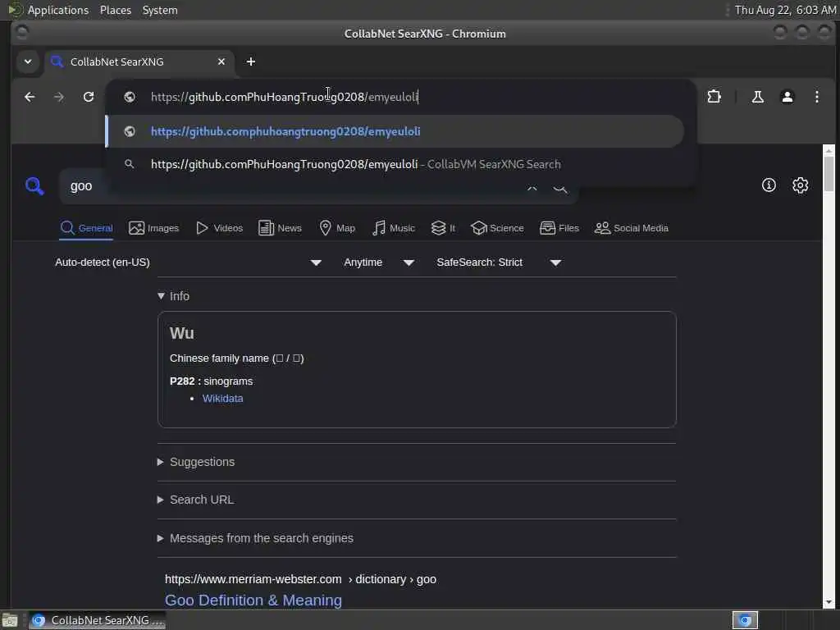
Task: Open the System menu
Action: 160,10
